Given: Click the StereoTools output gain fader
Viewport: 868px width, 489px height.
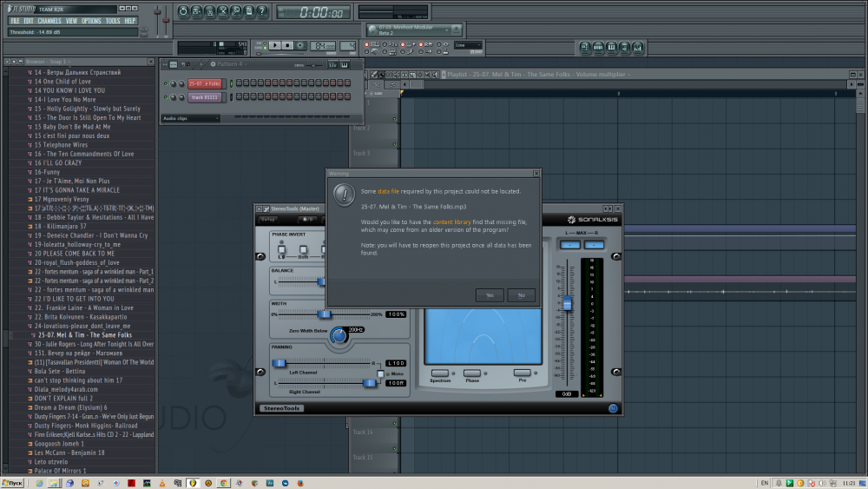Looking at the screenshot, I should (567, 303).
